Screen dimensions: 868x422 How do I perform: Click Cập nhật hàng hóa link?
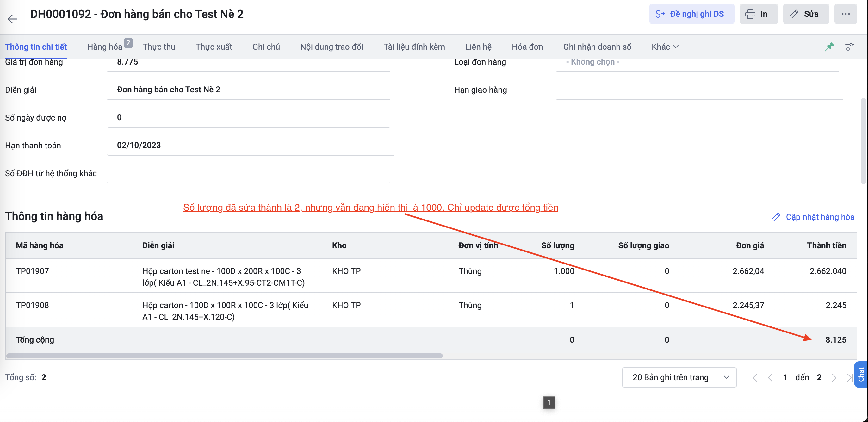point(813,217)
